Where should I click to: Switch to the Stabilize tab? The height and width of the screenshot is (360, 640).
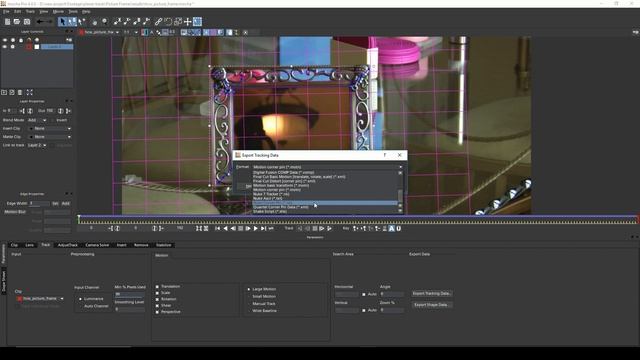point(164,245)
